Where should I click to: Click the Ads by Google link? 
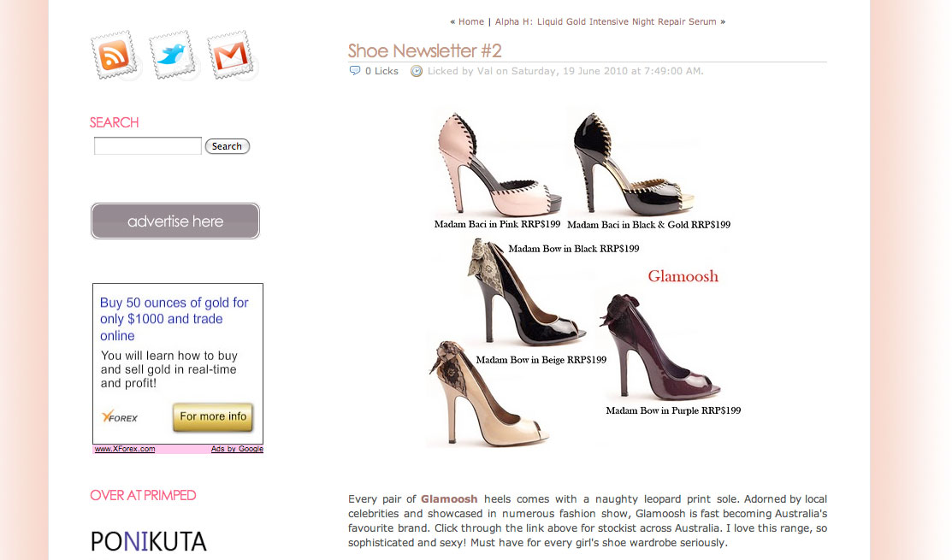237,449
